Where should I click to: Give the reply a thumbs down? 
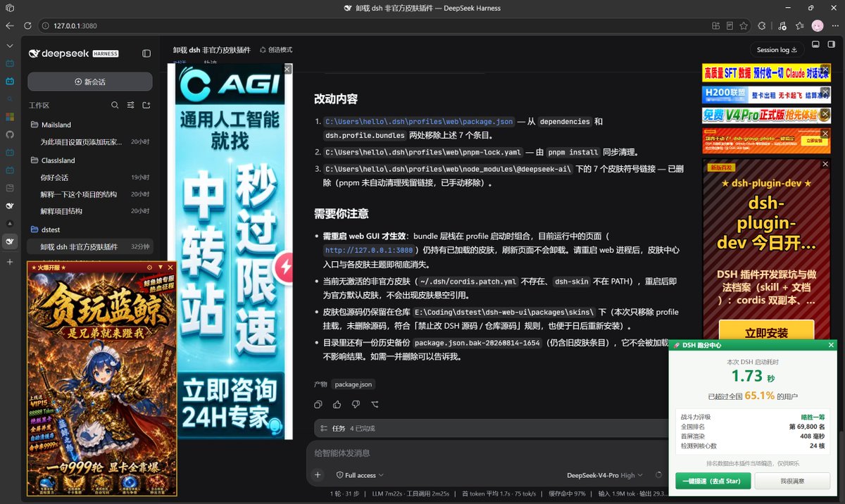click(x=356, y=404)
